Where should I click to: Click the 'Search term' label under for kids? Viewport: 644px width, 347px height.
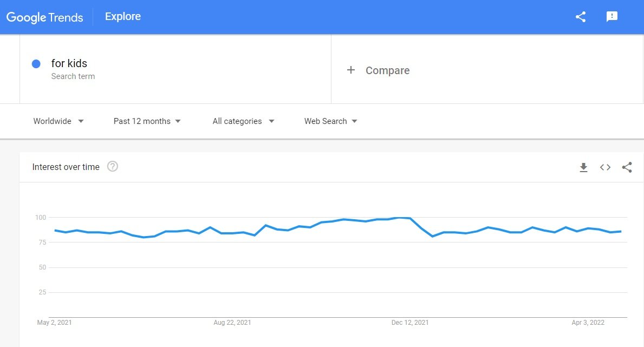[73, 76]
